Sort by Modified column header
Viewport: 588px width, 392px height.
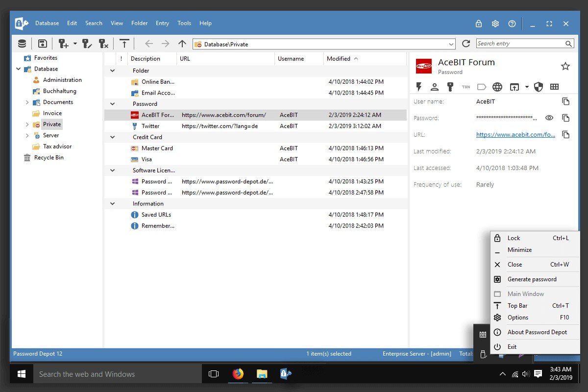(365, 59)
